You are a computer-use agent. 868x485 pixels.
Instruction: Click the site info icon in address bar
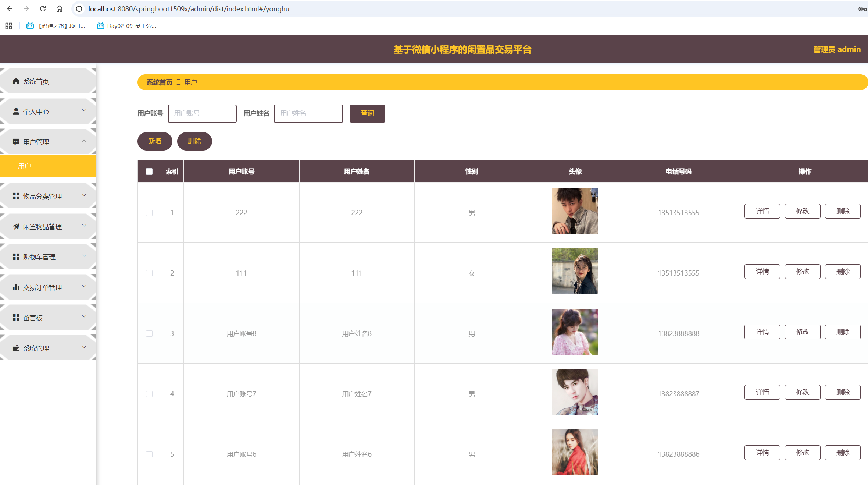pos(79,9)
